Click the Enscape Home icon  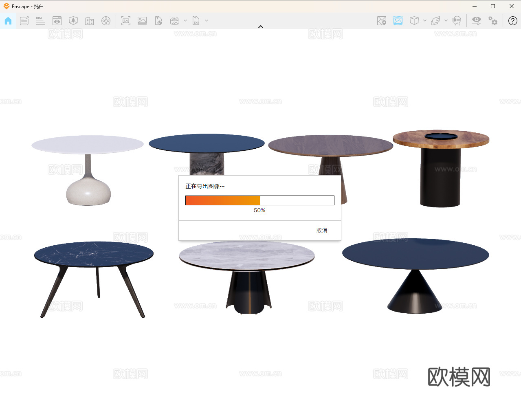pyautogui.click(x=8, y=21)
